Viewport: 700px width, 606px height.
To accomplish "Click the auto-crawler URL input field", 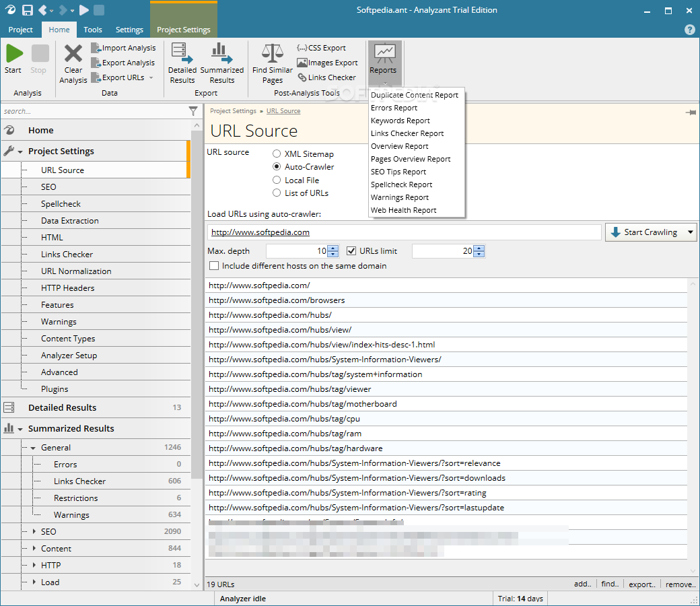I will [404, 232].
